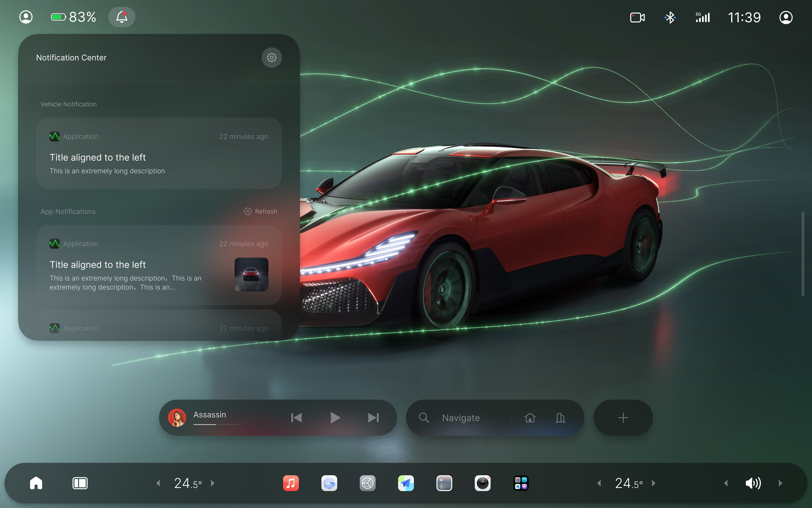
Task: Click the scrollbar on the right edge
Action: pyautogui.click(x=803, y=254)
